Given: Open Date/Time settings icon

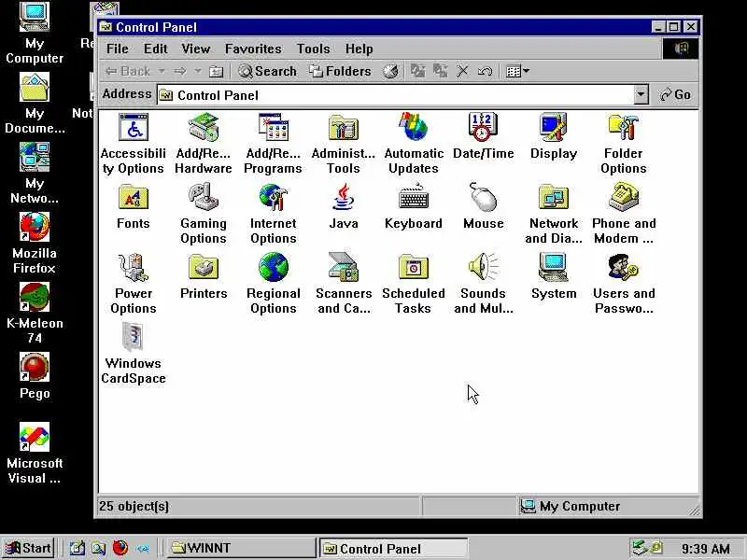Looking at the screenshot, I should point(483,127).
